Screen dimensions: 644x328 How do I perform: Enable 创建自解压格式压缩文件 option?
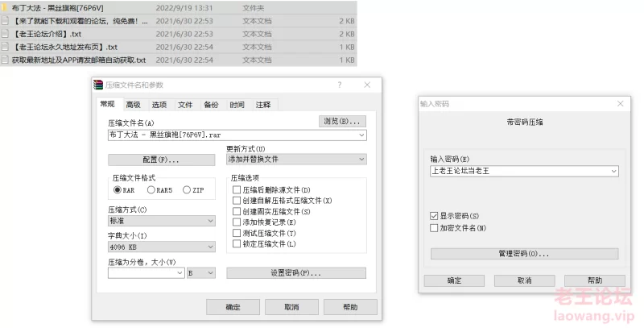coord(236,201)
